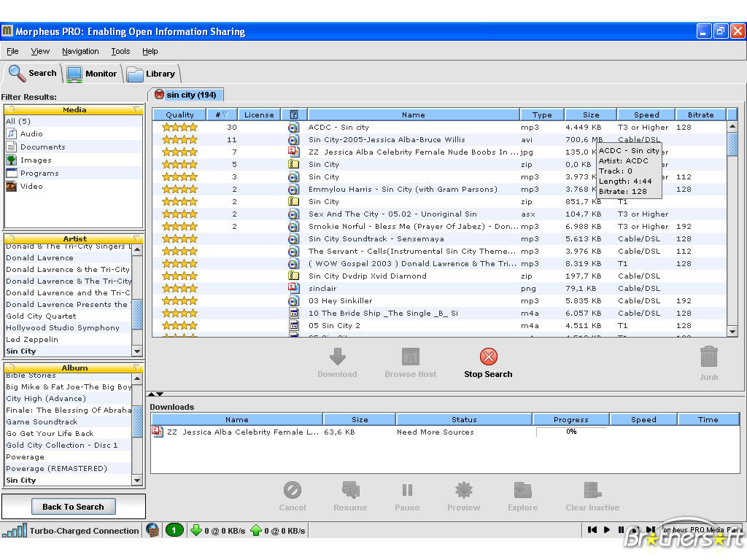The width and height of the screenshot is (747, 560).
Task: Select the Video filter icon
Action: pyautogui.click(x=11, y=186)
